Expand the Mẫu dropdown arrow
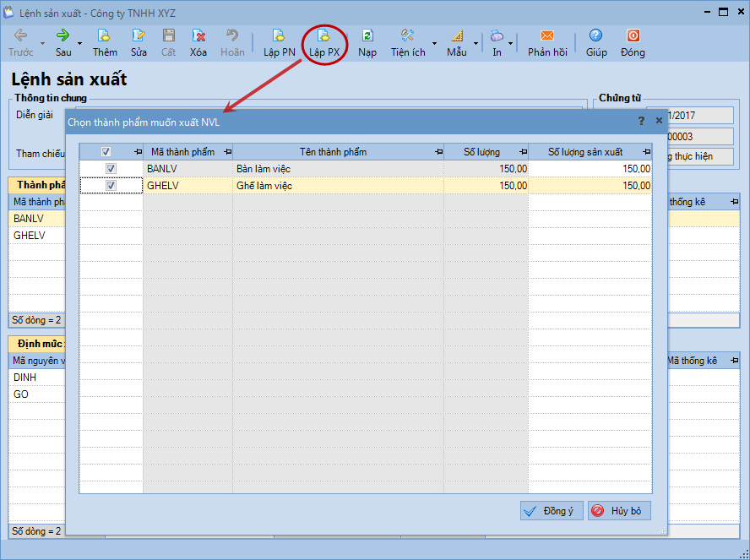Image resolution: width=750 pixels, height=560 pixels. pos(476,43)
